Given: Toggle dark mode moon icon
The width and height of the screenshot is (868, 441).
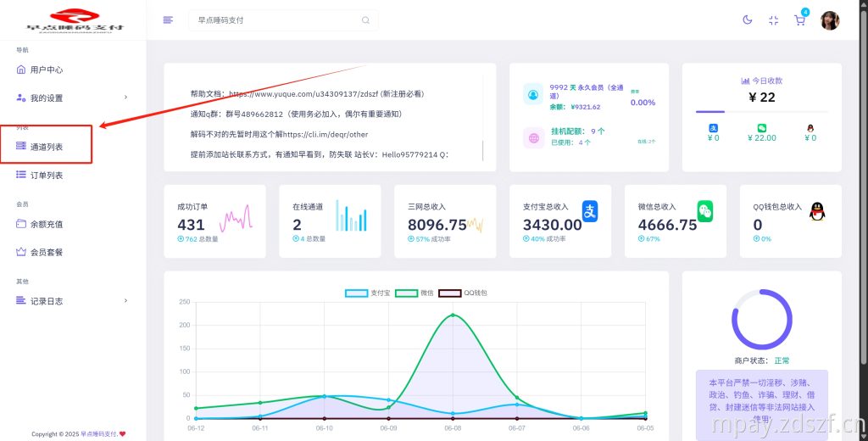Looking at the screenshot, I should (x=747, y=20).
